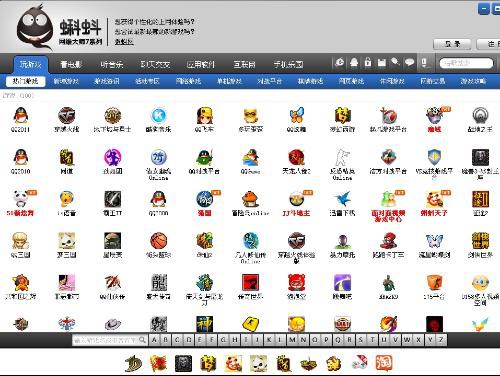
Task: Open the 酷我音乐 blue K icon
Action: point(158,115)
